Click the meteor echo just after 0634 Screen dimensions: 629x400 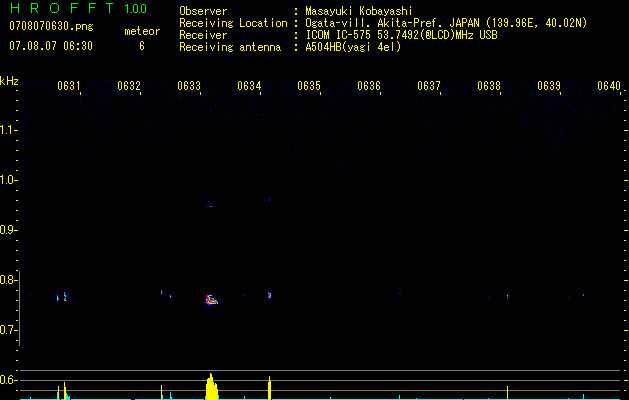tap(270, 295)
